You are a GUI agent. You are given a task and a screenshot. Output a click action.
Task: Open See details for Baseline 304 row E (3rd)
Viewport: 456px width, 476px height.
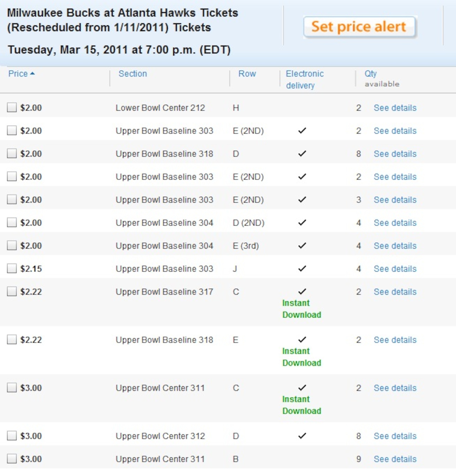pos(395,246)
